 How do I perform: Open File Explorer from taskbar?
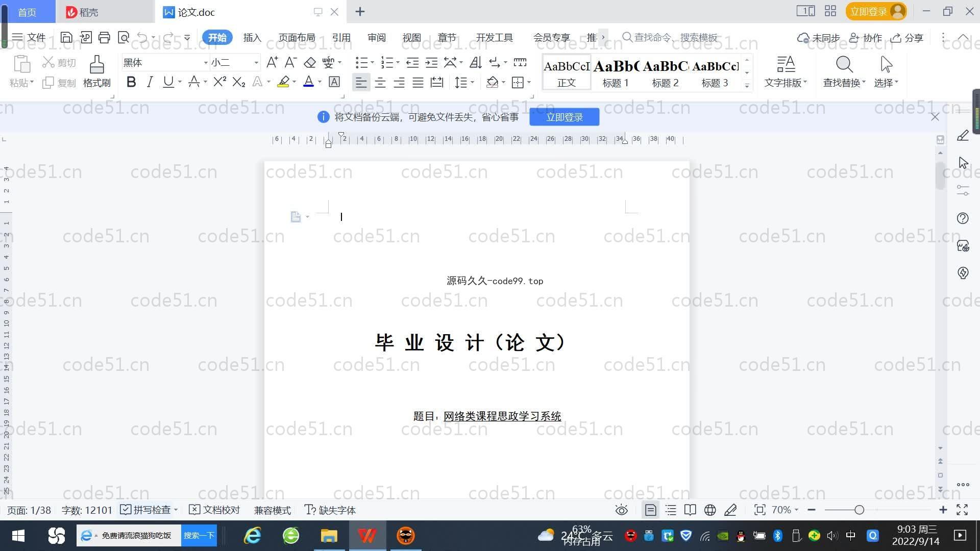(x=329, y=536)
